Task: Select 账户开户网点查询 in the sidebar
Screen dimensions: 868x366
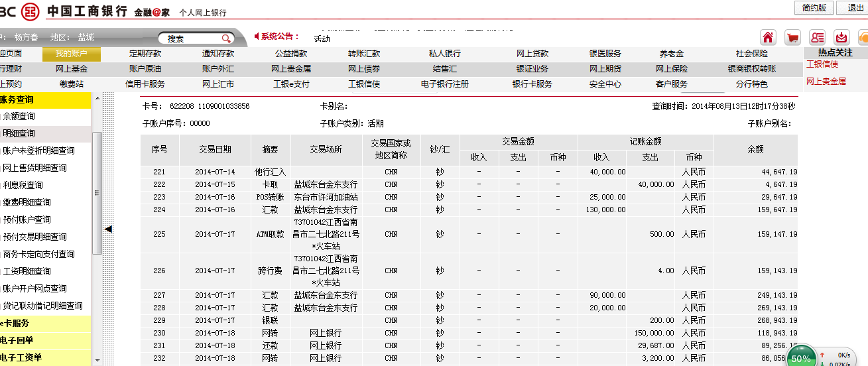Action: [35, 288]
